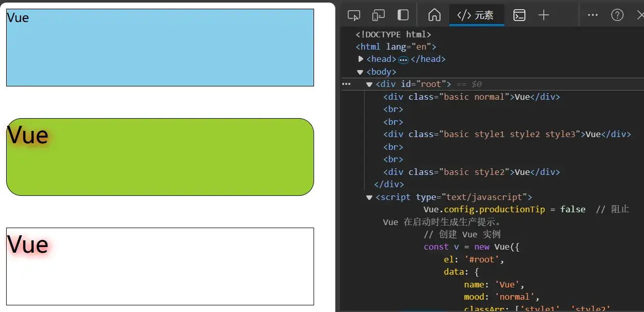The height and width of the screenshot is (312, 644).
Task: Click the green rounded Vue box
Action: [160, 157]
